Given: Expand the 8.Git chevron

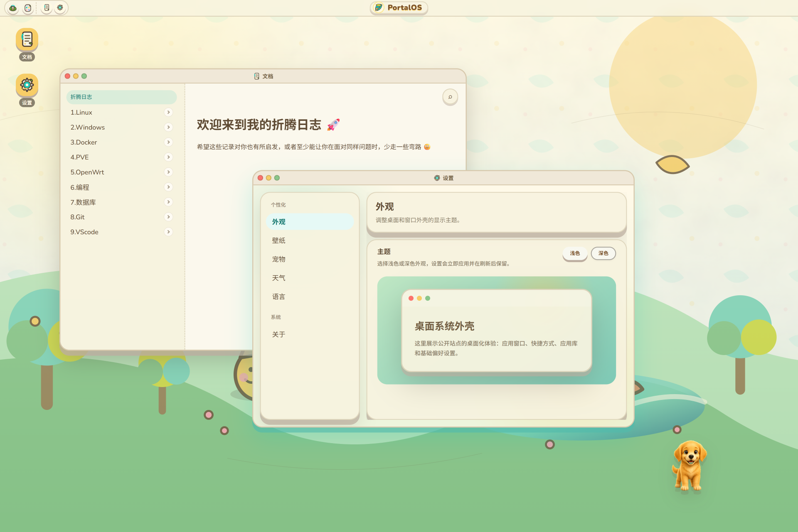Looking at the screenshot, I should [168, 217].
